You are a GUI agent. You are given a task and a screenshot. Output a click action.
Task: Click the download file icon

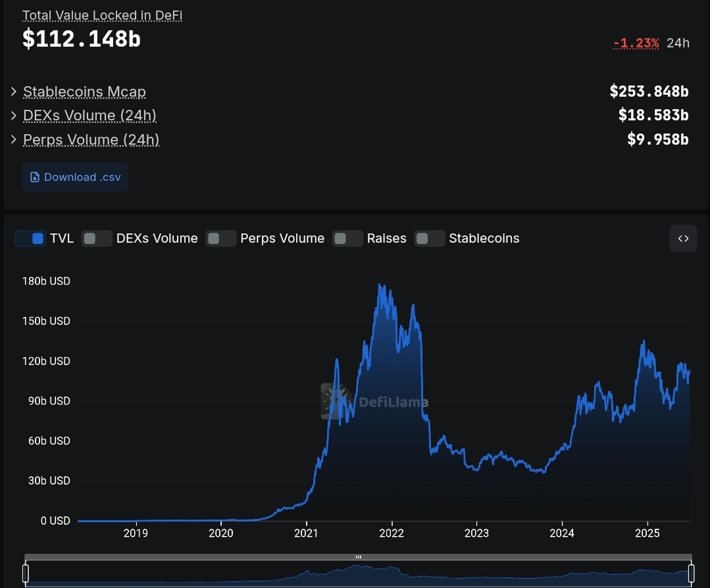click(x=34, y=177)
